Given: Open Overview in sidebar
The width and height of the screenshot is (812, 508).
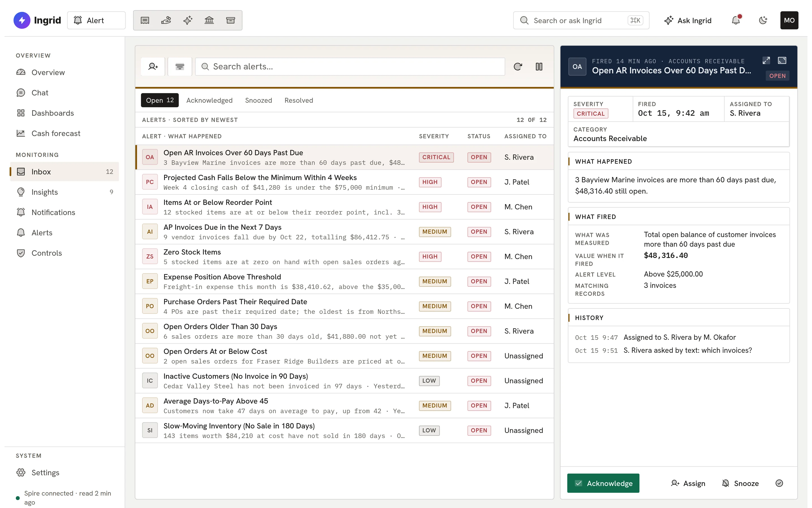Looking at the screenshot, I should tap(64, 73).
